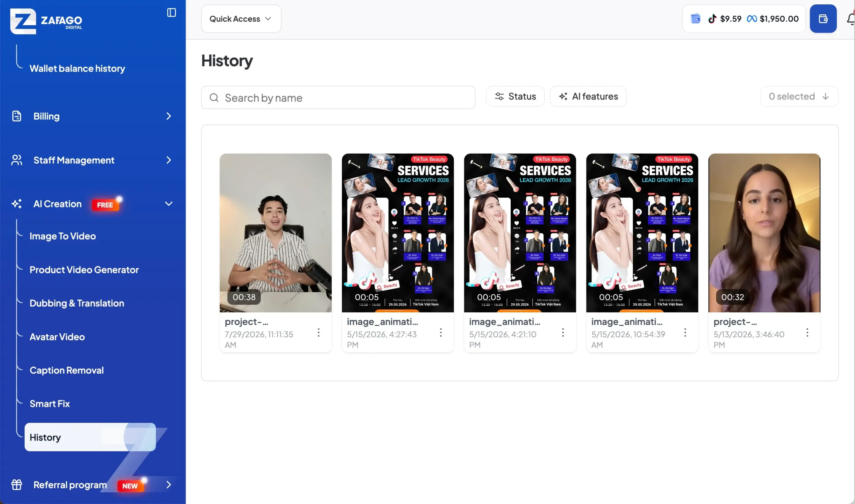Open options for 4:27:43 PM animation
Viewport: 855px width, 504px height.
[441, 332]
